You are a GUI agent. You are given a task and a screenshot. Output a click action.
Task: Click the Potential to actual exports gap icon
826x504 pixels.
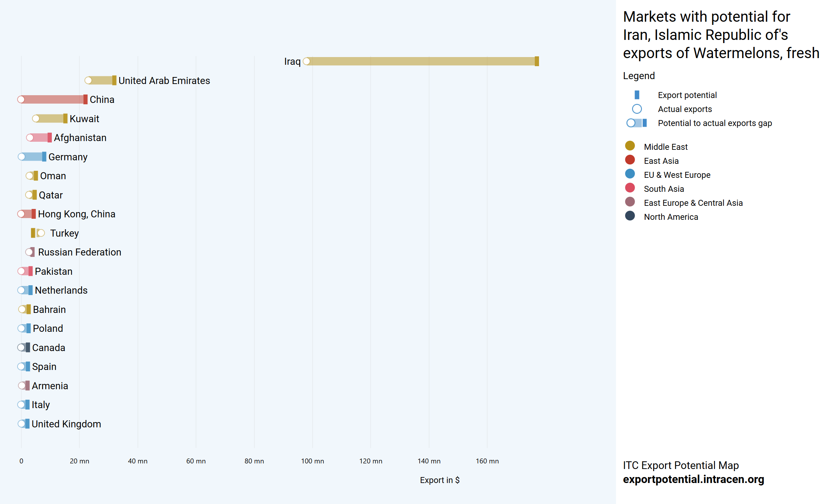click(637, 123)
